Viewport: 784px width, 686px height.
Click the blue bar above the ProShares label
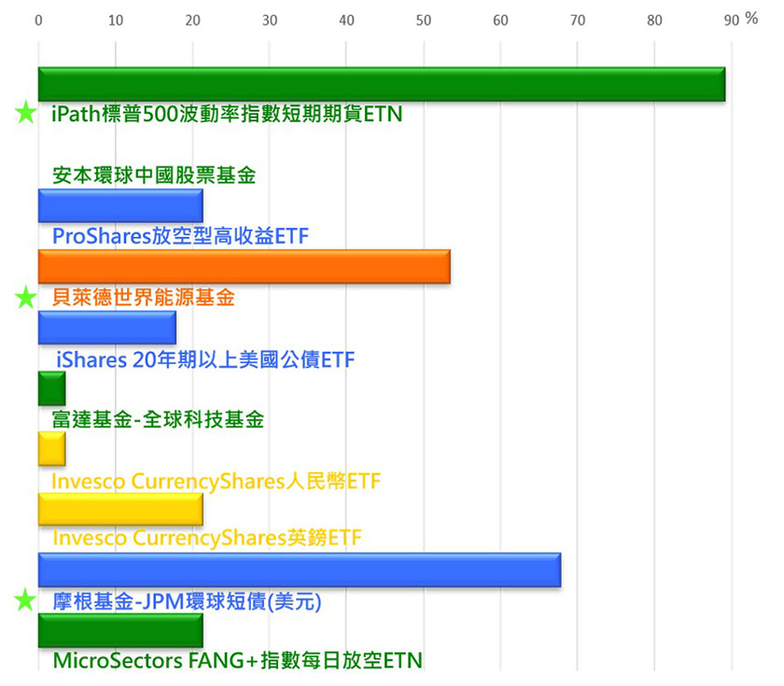[x=120, y=205]
